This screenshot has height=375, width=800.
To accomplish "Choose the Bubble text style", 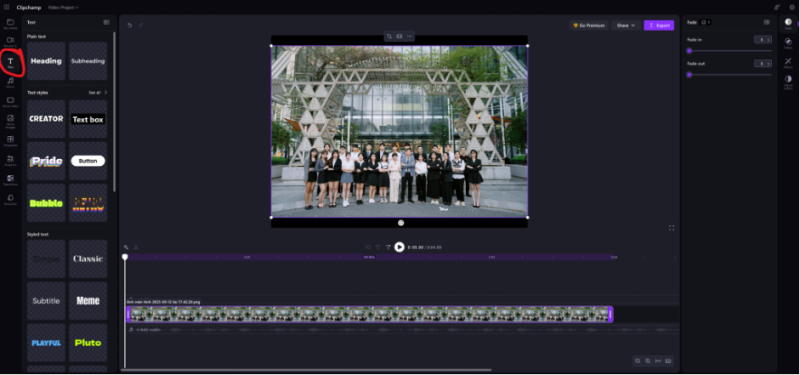I will pyautogui.click(x=46, y=203).
